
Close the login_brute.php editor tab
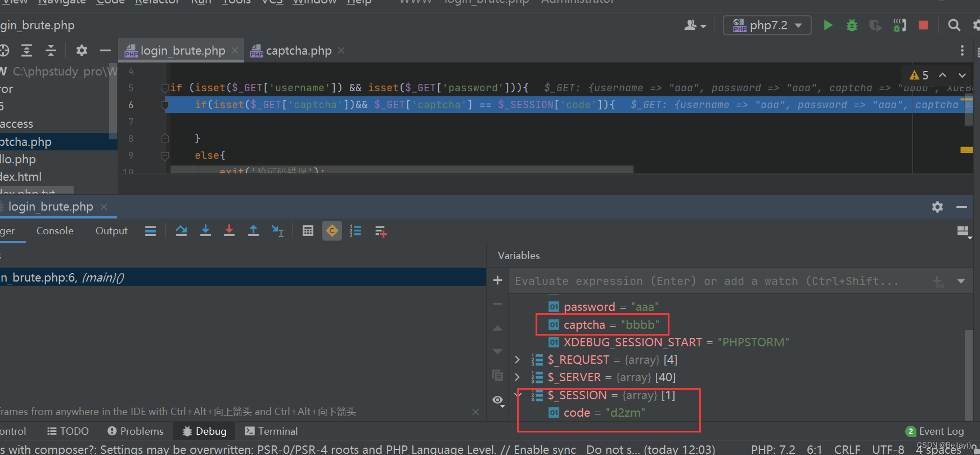pyautogui.click(x=235, y=51)
